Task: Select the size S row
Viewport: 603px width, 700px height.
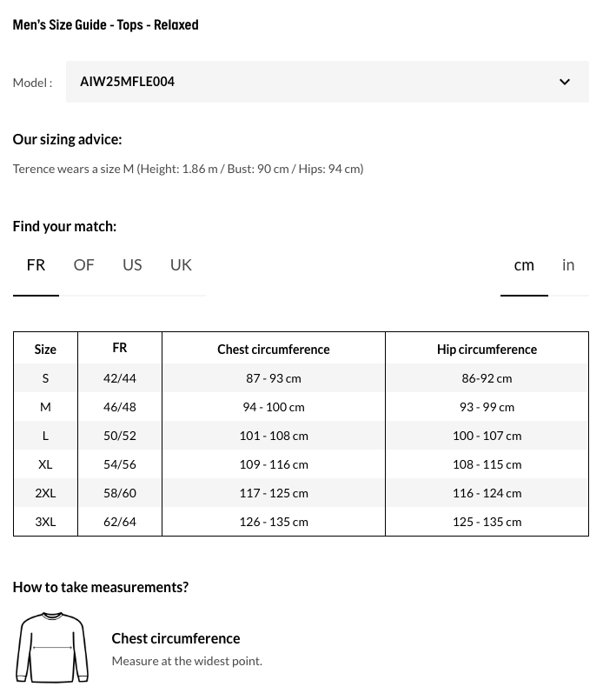Action: click(45, 378)
